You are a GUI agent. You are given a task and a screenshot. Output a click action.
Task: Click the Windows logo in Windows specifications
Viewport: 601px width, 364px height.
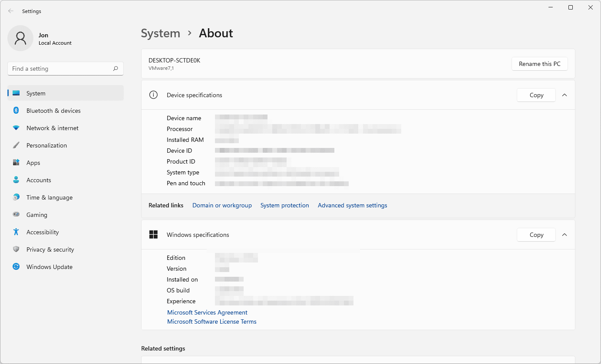(153, 235)
